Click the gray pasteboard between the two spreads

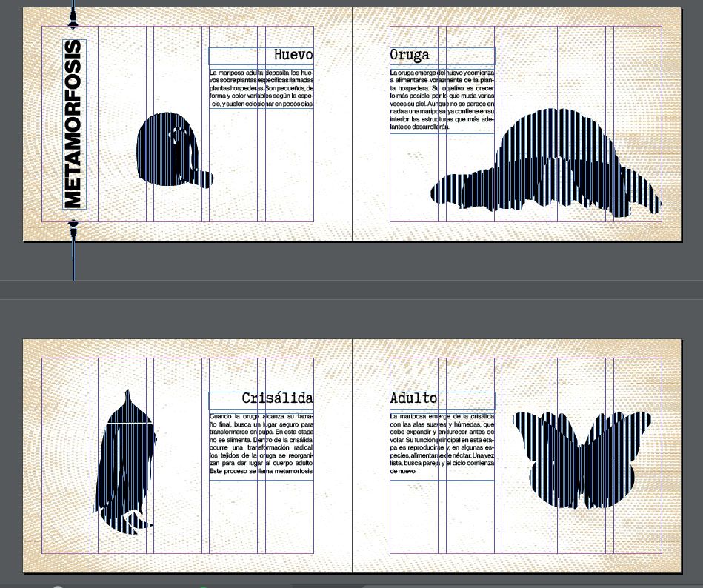pos(351,290)
